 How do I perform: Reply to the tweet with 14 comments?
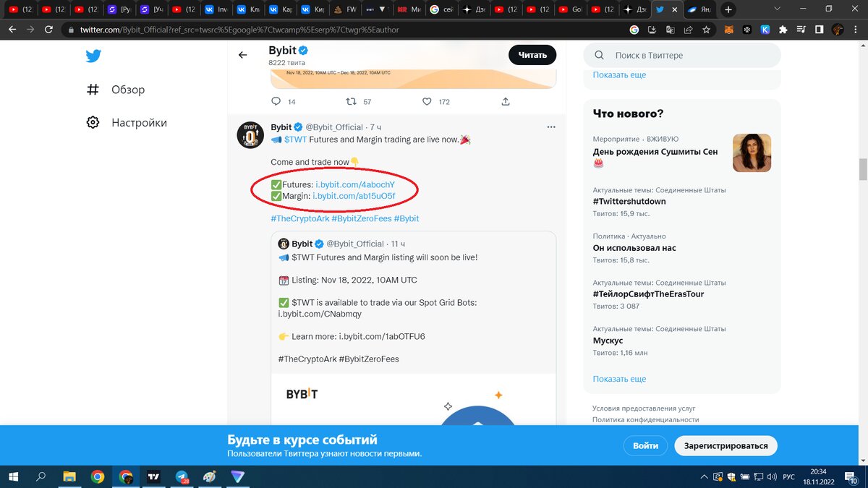click(276, 102)
